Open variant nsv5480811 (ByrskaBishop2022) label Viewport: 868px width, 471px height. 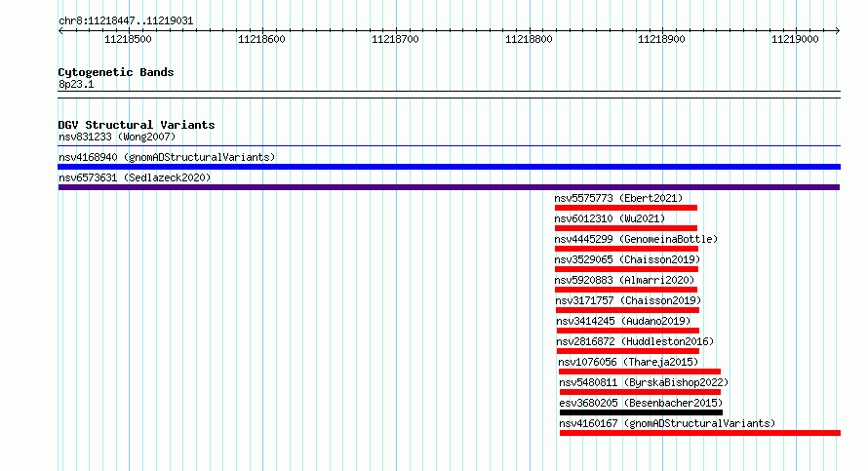tap(644, 382)
